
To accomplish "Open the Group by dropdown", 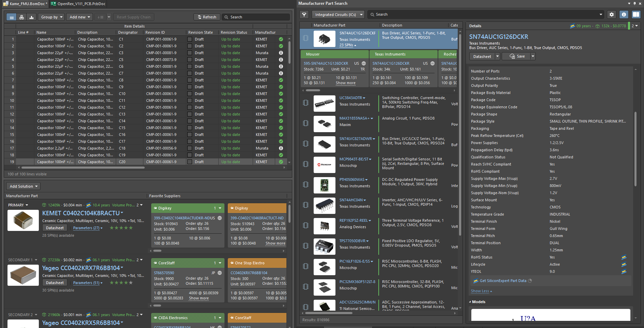I will 51,17.
